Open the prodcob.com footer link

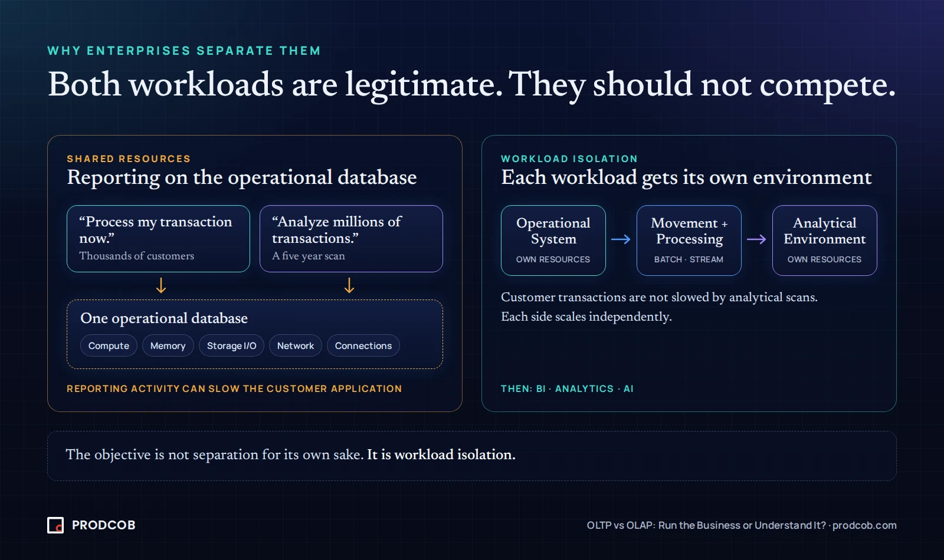(x=864, y=525)
